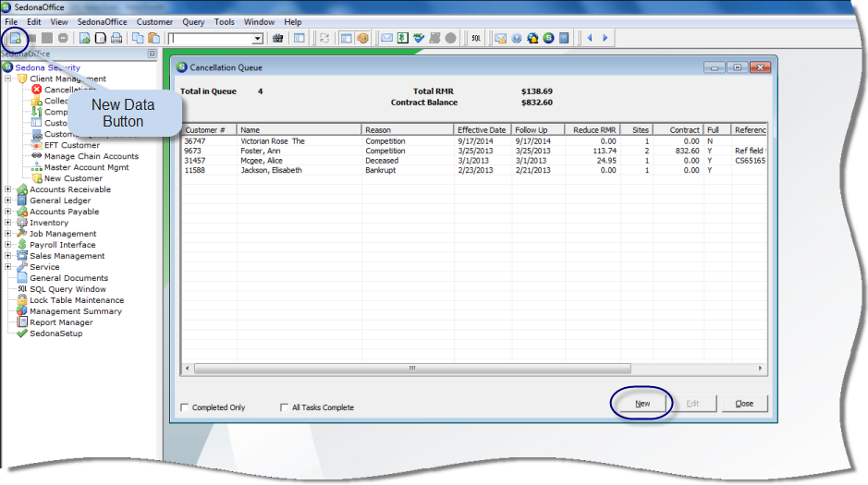868x485 pixels.
Task: Click the New button in Cancellation Queue
Action: pyautogui.click(x=642, y=404)
